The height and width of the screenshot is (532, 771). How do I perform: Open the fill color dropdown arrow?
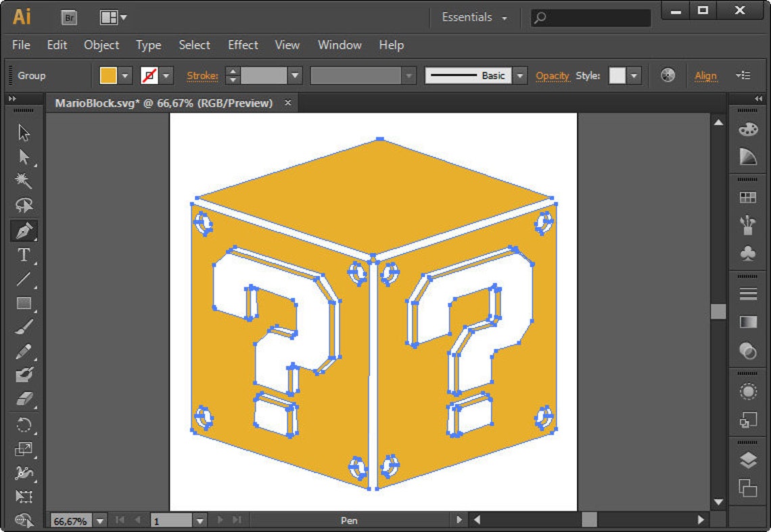tap(126, 75)
